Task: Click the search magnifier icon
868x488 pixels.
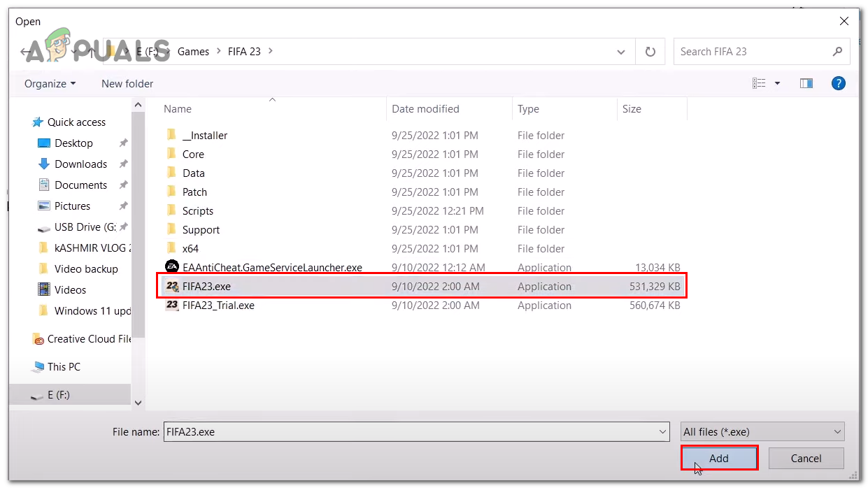Action: click(837, 52)
